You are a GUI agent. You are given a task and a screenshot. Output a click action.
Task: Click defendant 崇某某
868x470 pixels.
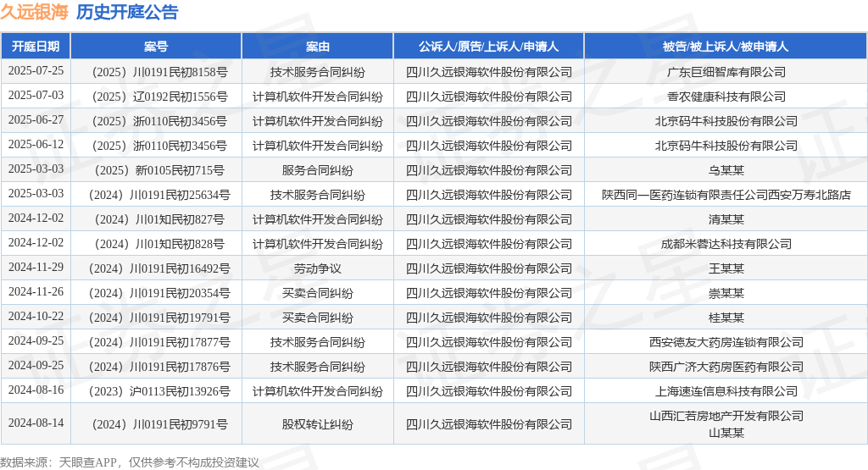click(726, 293)
